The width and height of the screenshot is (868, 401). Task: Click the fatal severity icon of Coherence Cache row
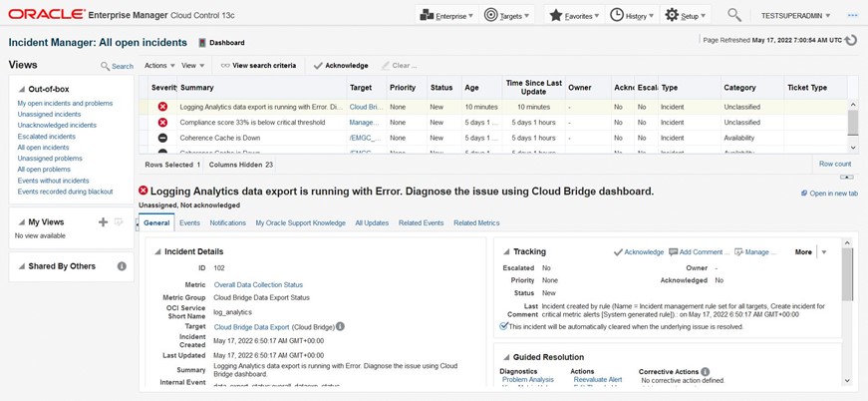(162, 138)
